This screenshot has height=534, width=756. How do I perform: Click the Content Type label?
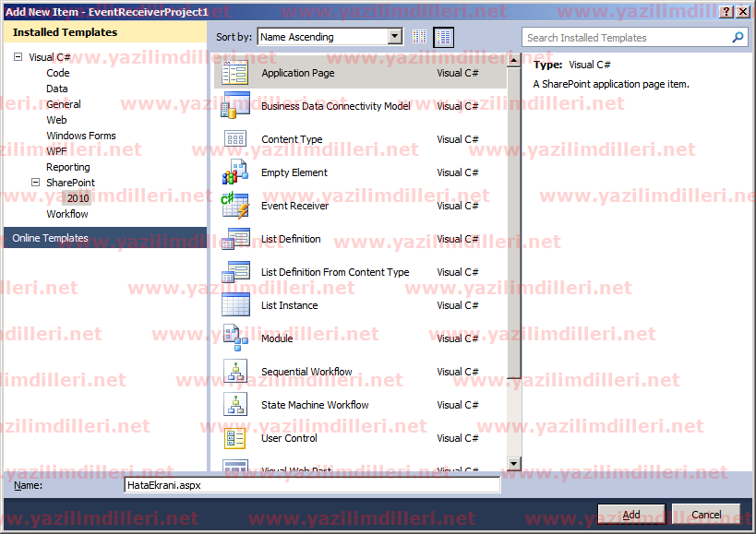coord(292,139)
